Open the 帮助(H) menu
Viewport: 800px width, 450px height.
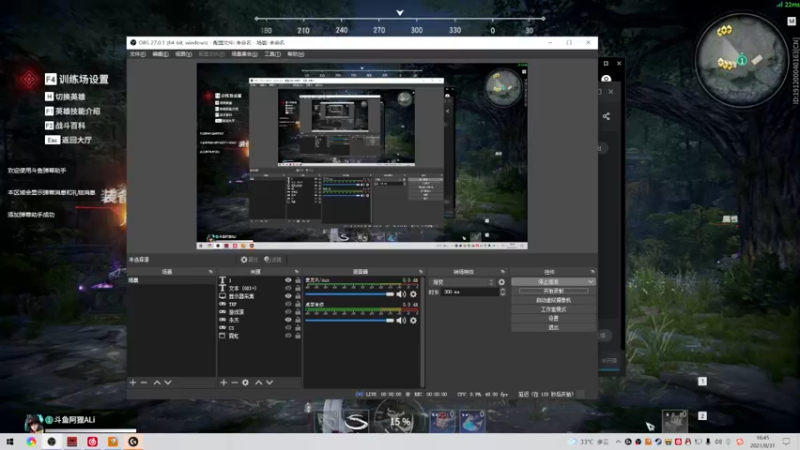pyautogui.click(x=295, y=54)
